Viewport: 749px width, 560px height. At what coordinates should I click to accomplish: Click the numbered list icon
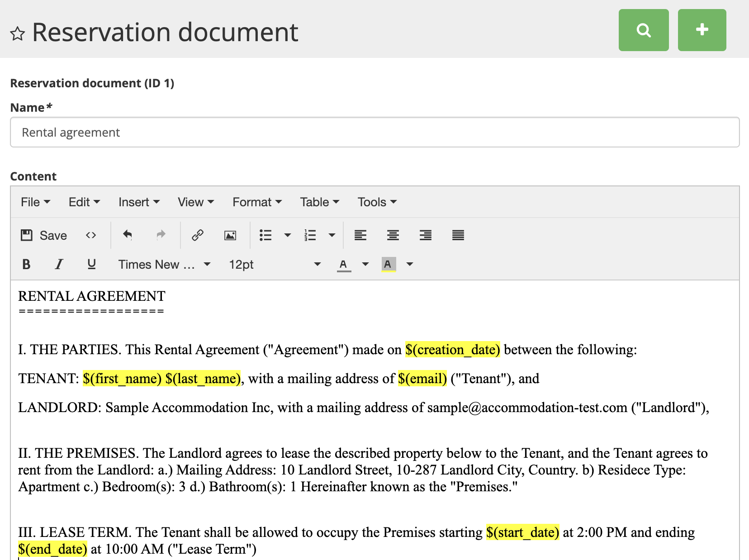pyautogui.click(x=310, y=235)
